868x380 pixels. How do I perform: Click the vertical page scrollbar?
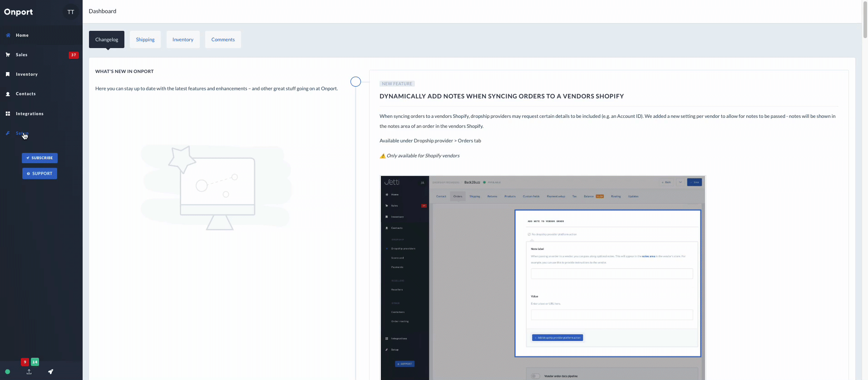click(865, 19)
